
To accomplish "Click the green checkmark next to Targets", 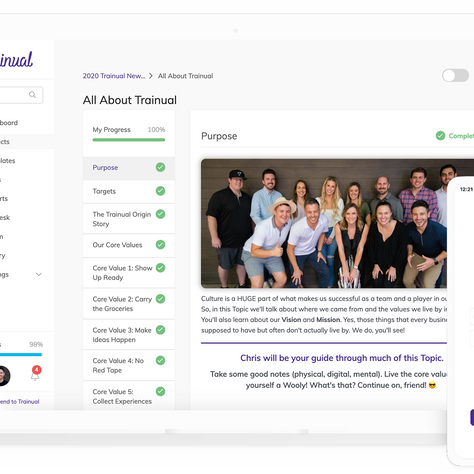I will (160, 191).
